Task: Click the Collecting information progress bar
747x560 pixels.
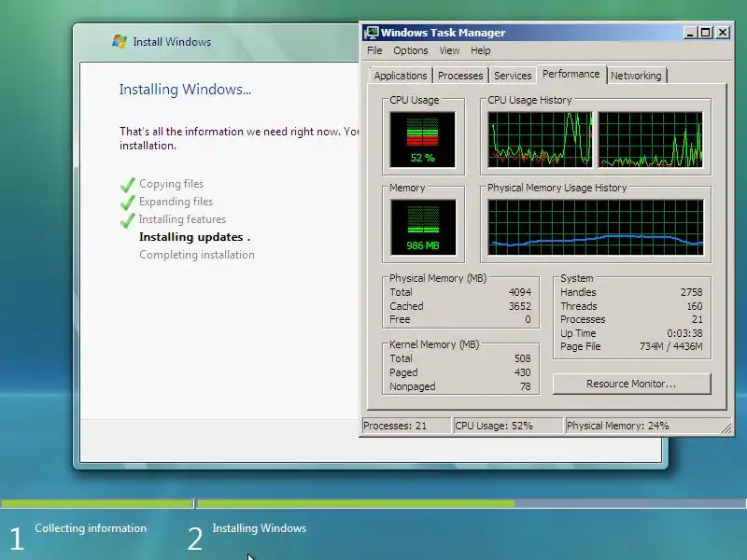Action: tap(97, 503)
